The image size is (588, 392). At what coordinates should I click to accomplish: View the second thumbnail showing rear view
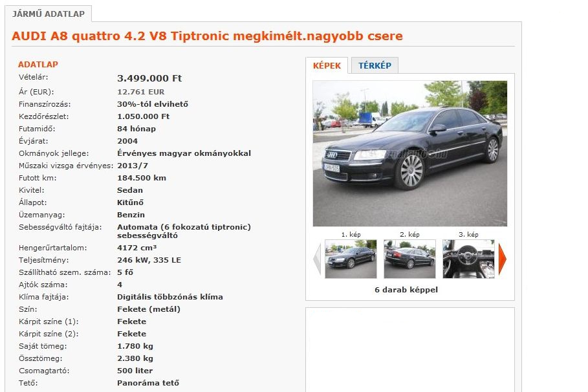coord(409,259)
